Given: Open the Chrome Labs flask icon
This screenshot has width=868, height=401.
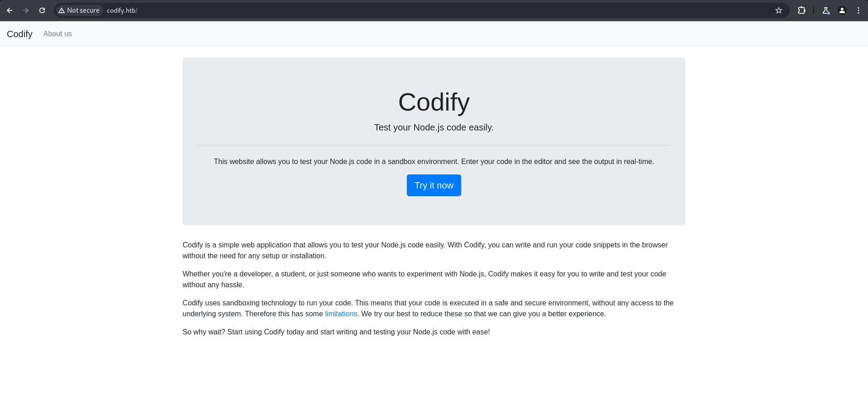Looking at the screenshot, I should (x=825, y=10).
